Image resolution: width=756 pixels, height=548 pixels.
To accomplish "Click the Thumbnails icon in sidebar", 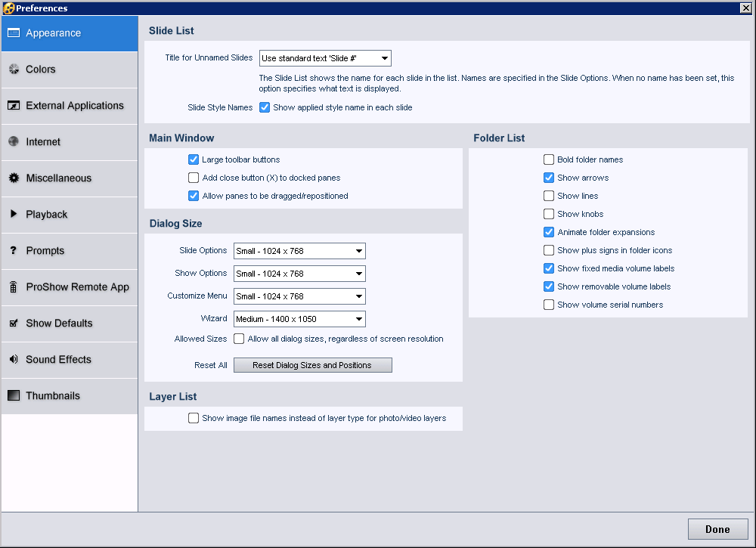I will 14,396.
